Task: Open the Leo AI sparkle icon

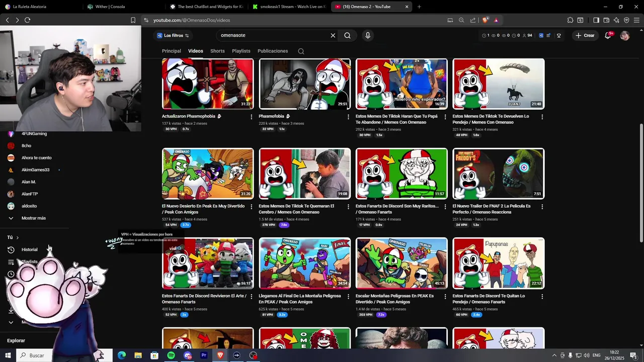Action: [x=616, y=20]
